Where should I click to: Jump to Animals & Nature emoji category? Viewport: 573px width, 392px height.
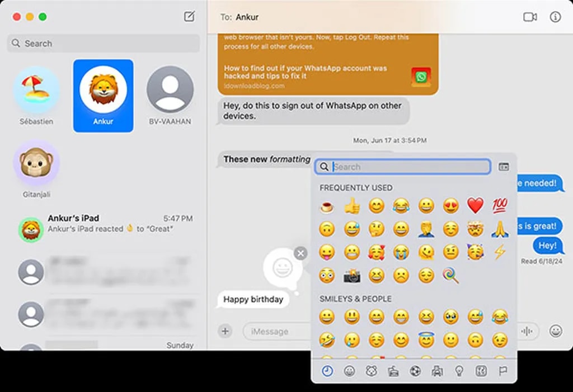371,370
